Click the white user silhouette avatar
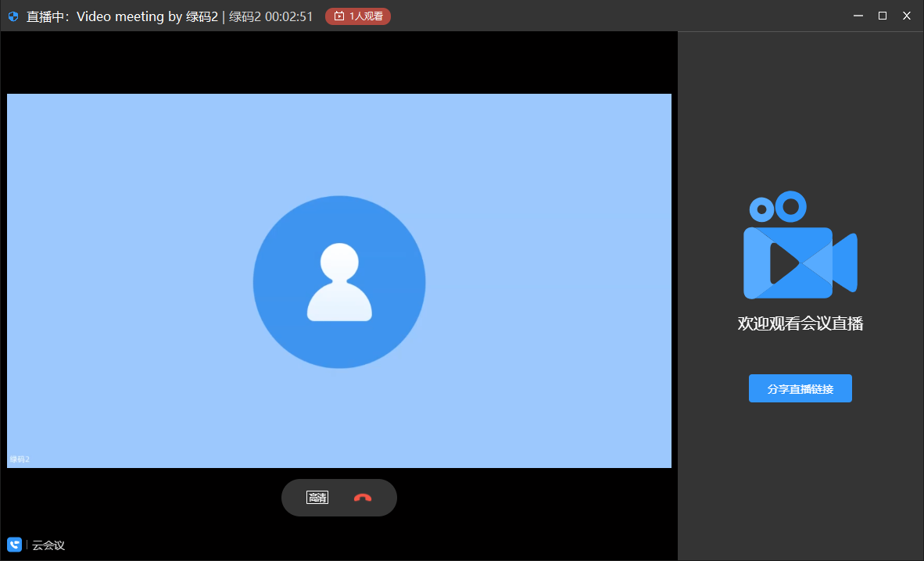Viewport: 924px width, 561px height. click(x=339, y=282)
